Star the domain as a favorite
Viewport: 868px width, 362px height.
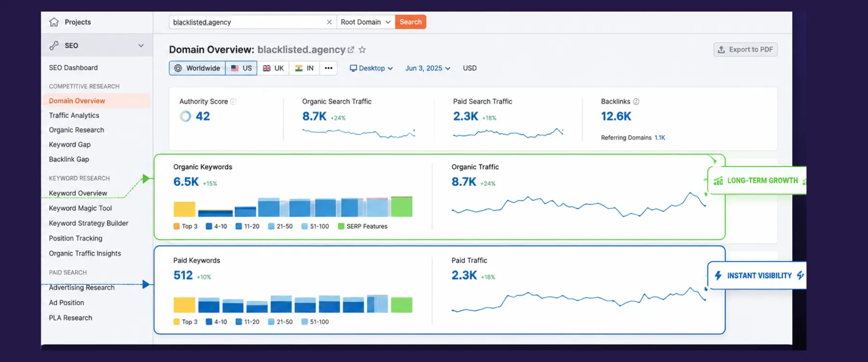tap(362, 50)
